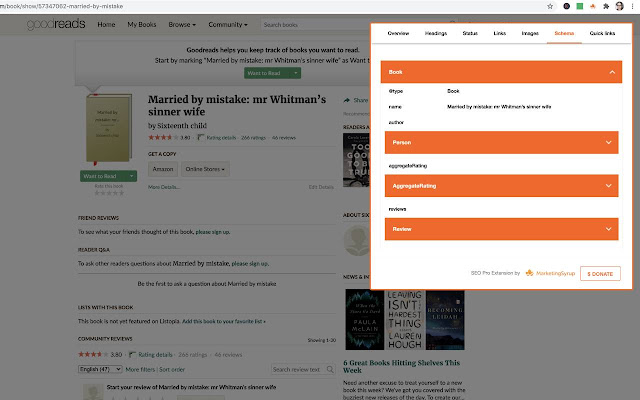Open shelf dropdown under the book cover

pos(131,176)
